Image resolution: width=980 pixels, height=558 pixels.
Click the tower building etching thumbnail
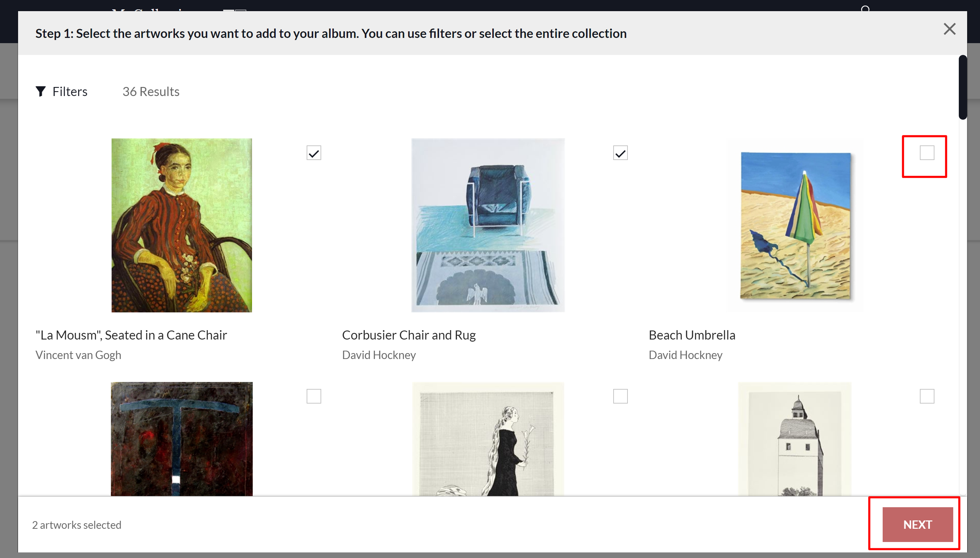pos(795,438)
